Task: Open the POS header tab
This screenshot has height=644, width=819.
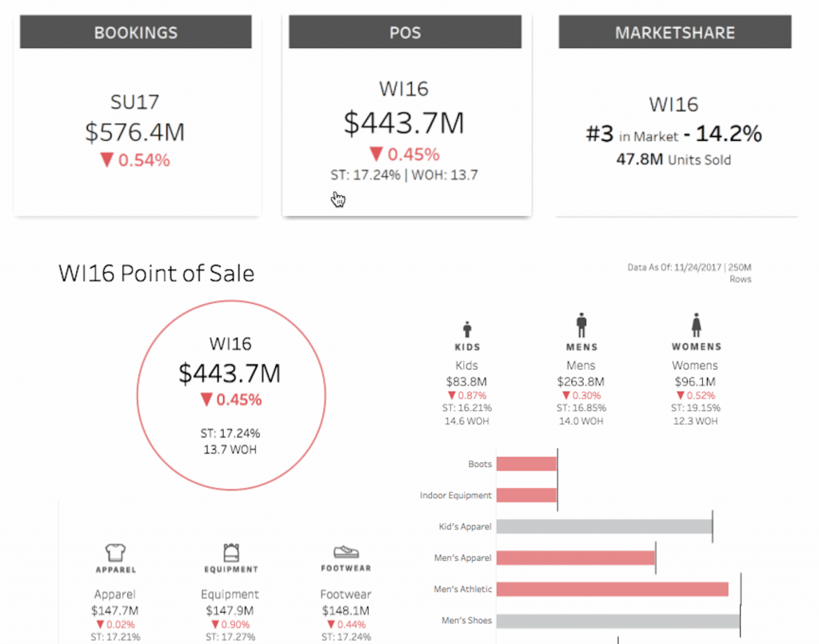Action: [x=405, y=32]
